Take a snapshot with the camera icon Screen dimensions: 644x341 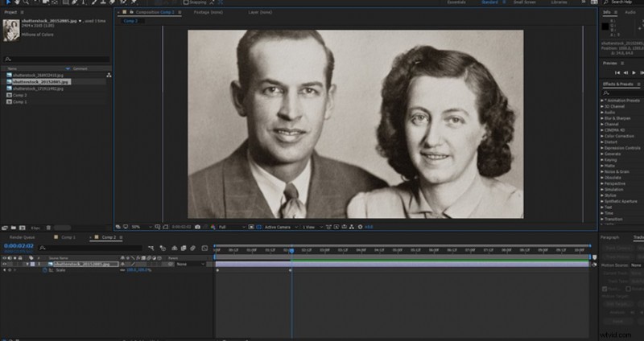point(197,227)
